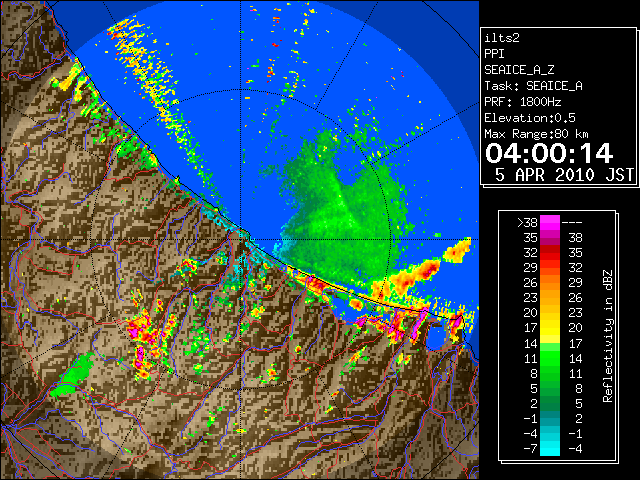Click the 'ilts2' radar site label

tap(502, 38)
